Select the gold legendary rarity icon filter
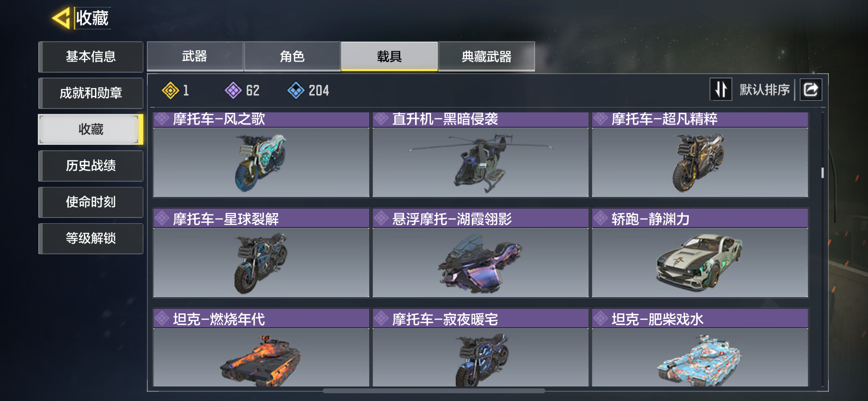The image size is (868, 401). (x=170, y=90)
